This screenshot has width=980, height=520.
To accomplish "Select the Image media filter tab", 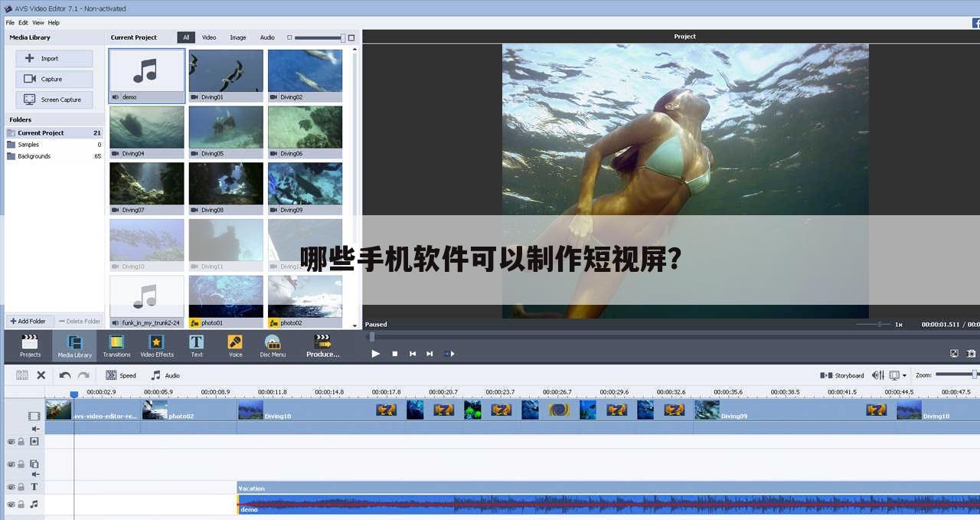I will coord(238,38).
